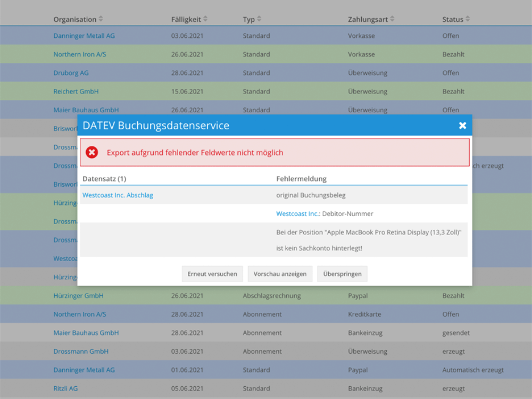Viewport: 532px width, 399px height.
Task: Open Reichert GmbH organisation link
Action: (76, 92)
